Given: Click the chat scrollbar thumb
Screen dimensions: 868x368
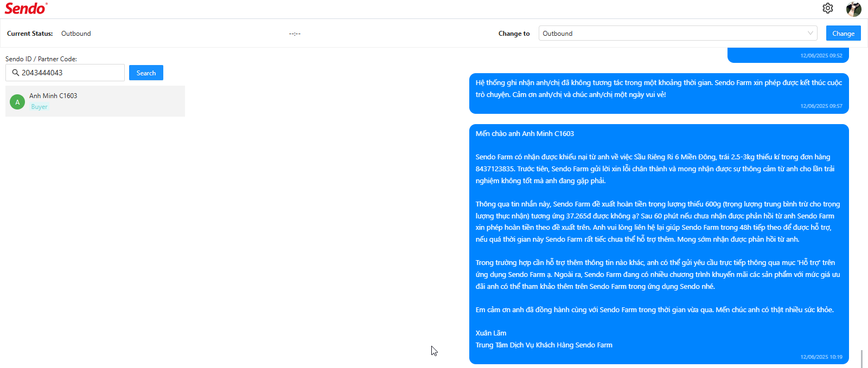Looking at the screenshot, I should point(861,359).
